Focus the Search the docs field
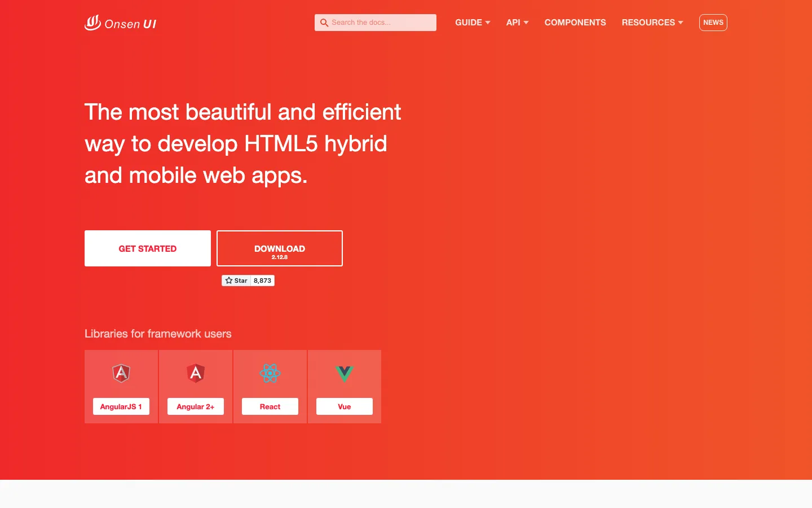 376,23
